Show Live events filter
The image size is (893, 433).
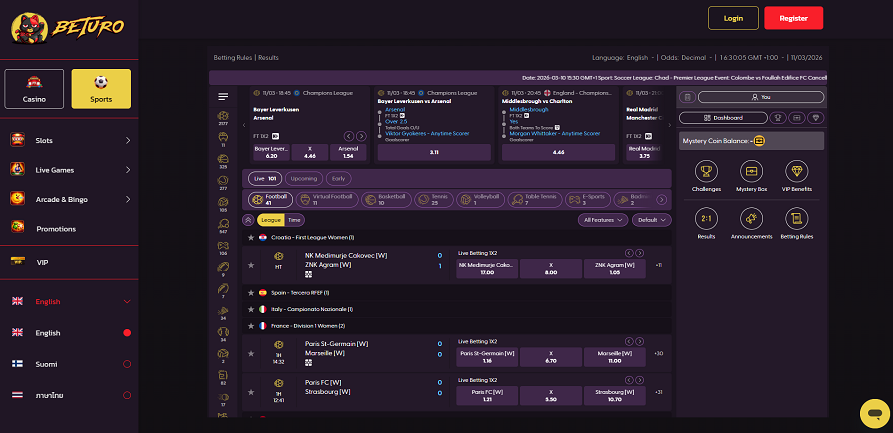click(265, 178)
